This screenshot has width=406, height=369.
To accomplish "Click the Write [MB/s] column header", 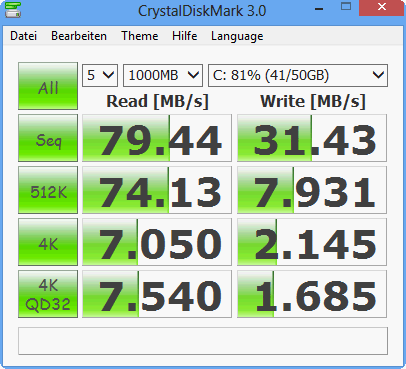I will (x=313, y=101).
